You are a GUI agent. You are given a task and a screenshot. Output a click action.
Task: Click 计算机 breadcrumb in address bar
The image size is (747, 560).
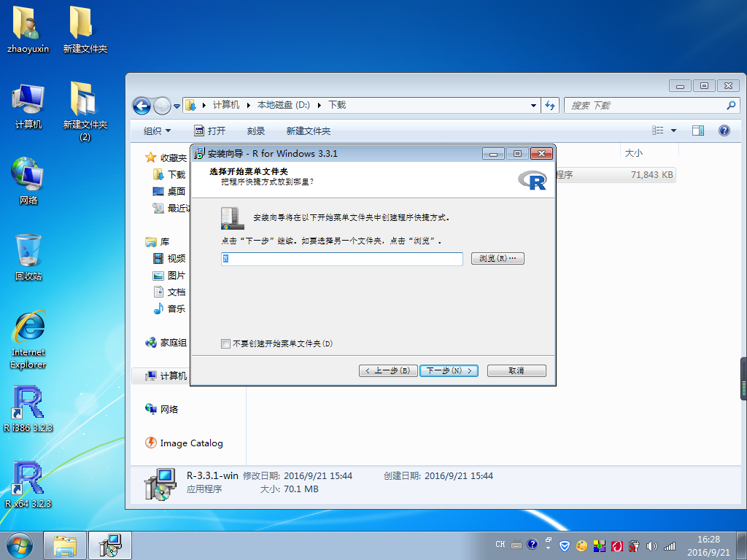[226, 105]
